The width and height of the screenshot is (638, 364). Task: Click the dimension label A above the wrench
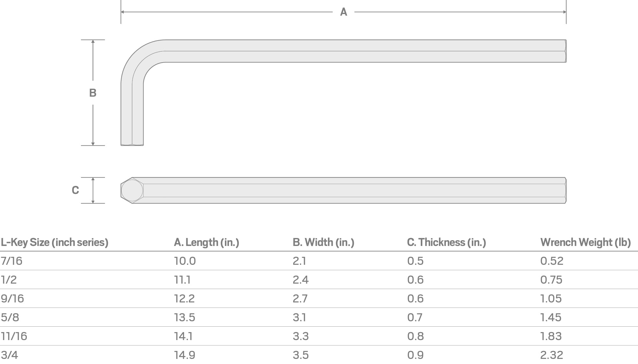coord(343,12)
